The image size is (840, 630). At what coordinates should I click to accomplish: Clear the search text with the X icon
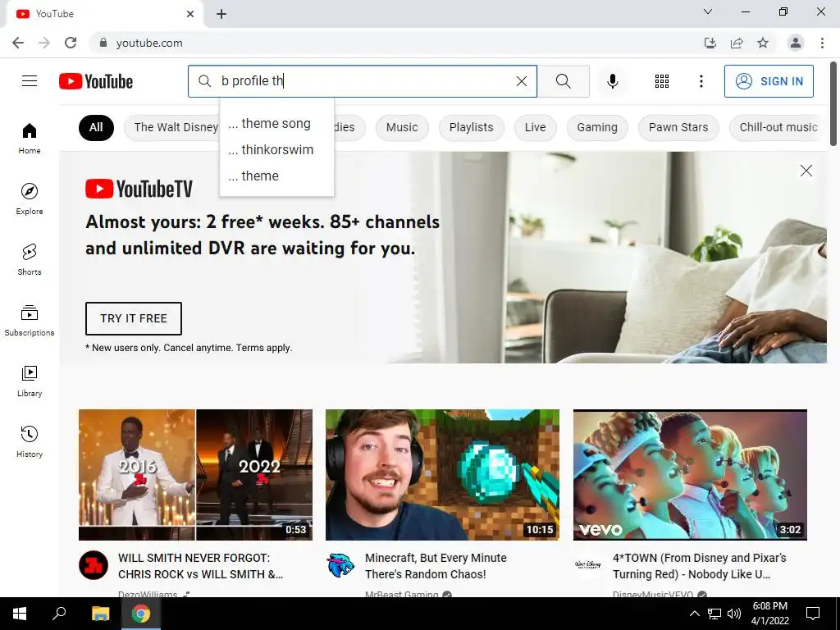click(521, 81)
